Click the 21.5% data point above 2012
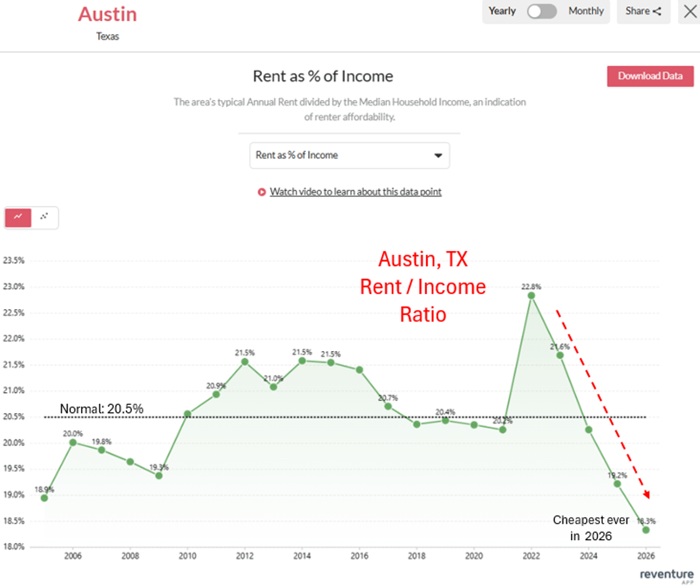This screenshot has height=588, width=700. tap(244, 362)
